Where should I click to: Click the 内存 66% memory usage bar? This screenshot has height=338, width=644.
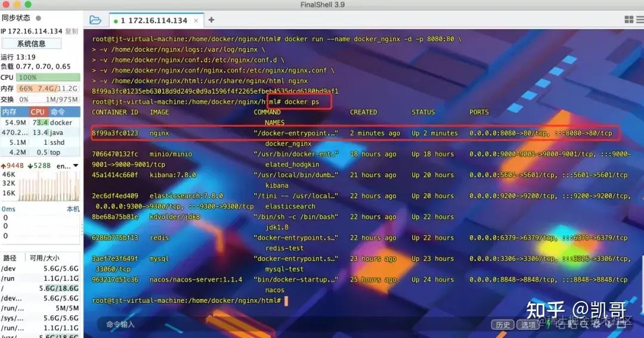[x=48, y=88]
